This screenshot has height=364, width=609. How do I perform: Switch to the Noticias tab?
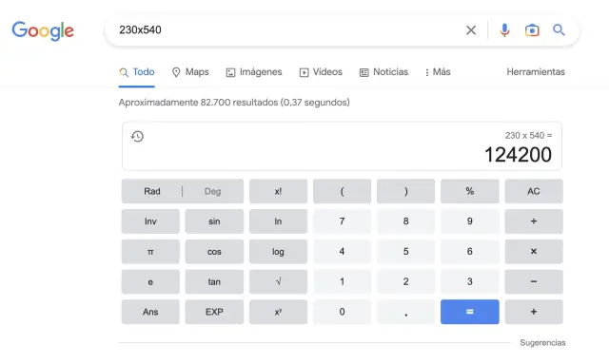pos(383,72)
